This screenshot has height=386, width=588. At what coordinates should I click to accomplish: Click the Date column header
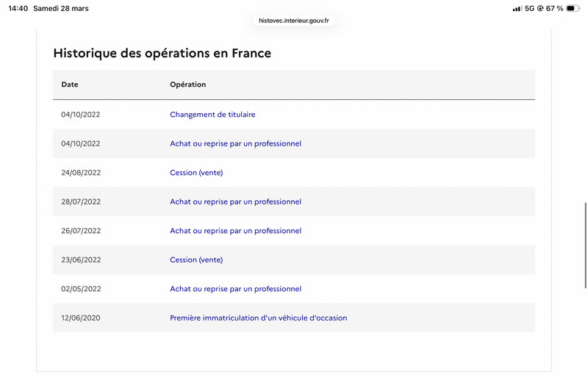(x=70, y=85)
